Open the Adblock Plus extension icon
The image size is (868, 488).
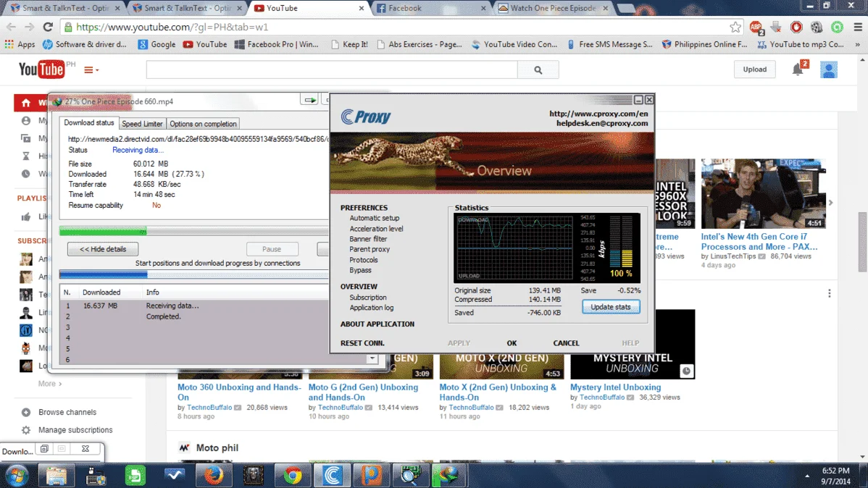coord(756,27)
